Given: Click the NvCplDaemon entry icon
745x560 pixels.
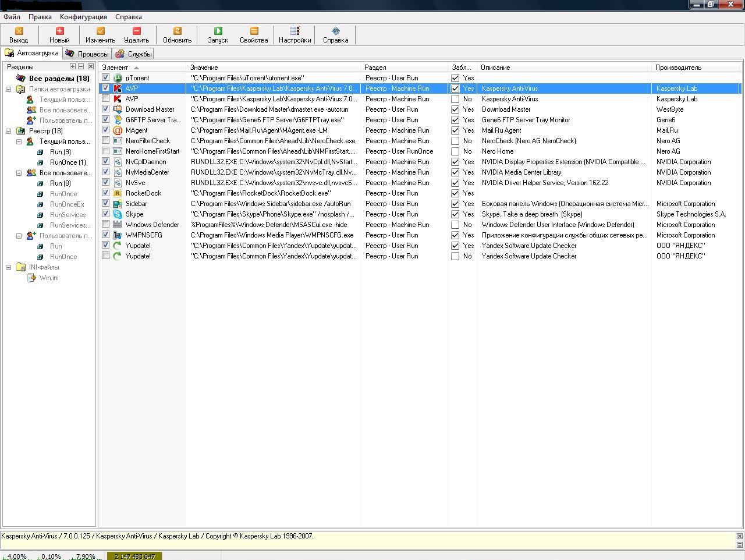Looking at the screenshot, I should [118, 162].
